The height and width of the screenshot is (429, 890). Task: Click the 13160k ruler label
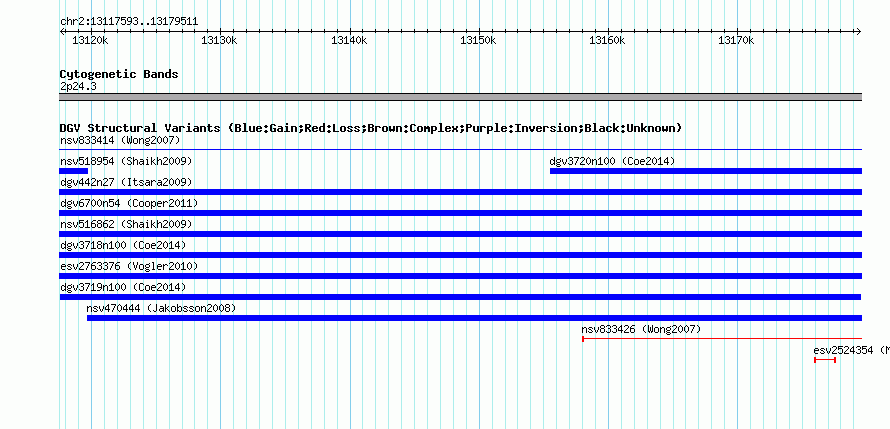607,40
